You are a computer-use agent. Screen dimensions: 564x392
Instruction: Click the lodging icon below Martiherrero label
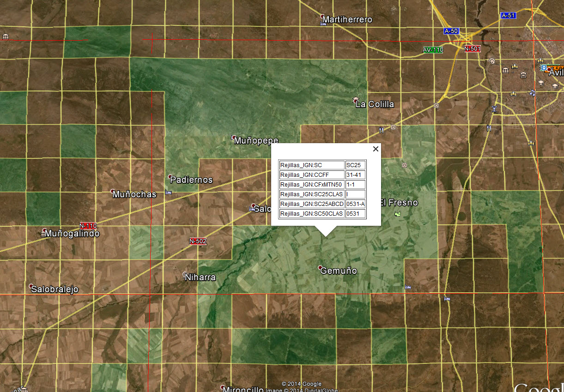pyautogui.click(x=323, y=24)
